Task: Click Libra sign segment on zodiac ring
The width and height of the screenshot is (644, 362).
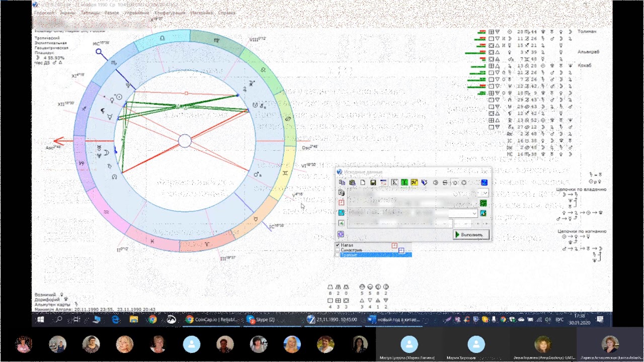Action: point(163,38)
